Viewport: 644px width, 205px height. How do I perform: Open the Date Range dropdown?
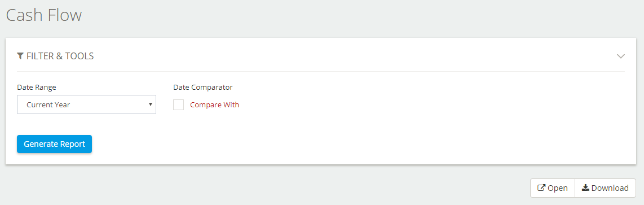tap(86, 104)
